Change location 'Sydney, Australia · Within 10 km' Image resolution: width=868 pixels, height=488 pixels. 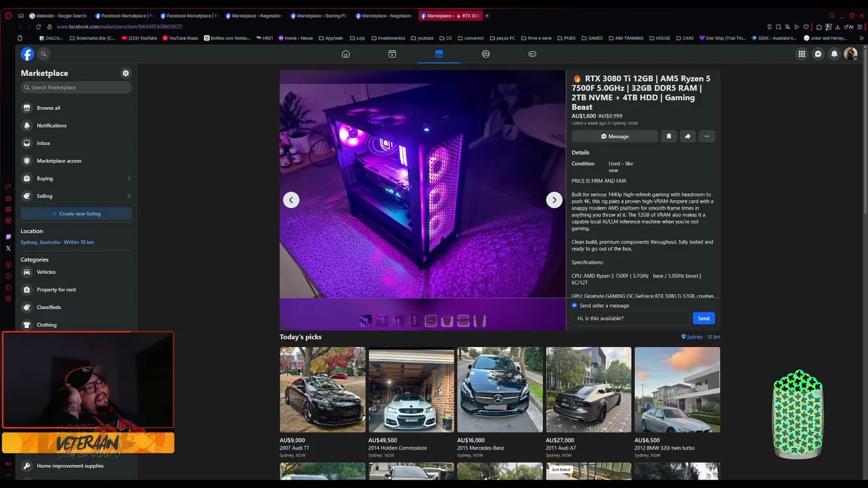click(58, 242)
